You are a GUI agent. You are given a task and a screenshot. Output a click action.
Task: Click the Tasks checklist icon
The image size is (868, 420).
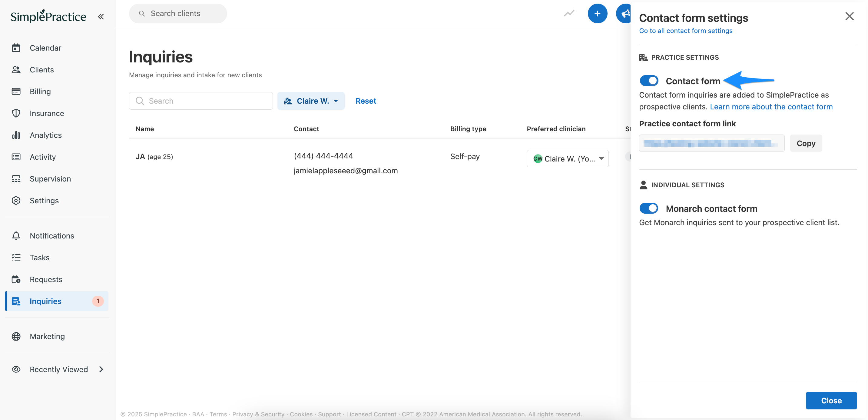(16, 258)
